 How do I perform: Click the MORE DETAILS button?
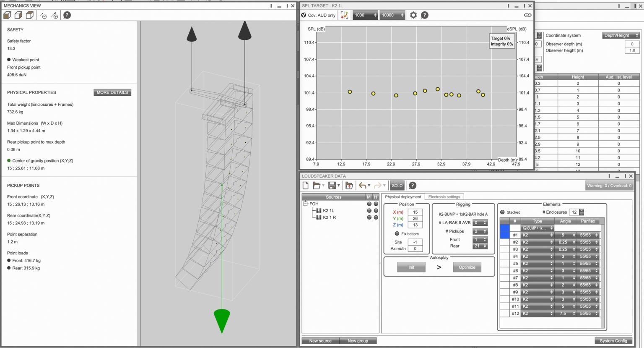coord(112,92)
